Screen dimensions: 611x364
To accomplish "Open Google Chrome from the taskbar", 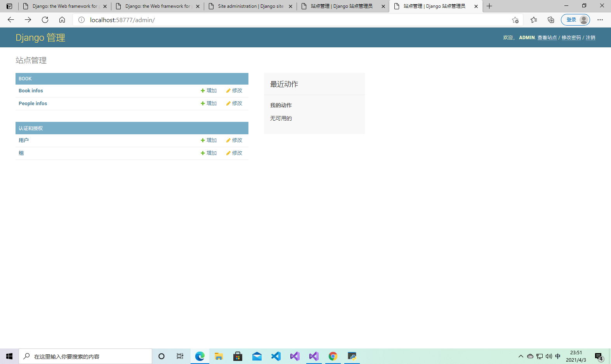I will [333, 356].
